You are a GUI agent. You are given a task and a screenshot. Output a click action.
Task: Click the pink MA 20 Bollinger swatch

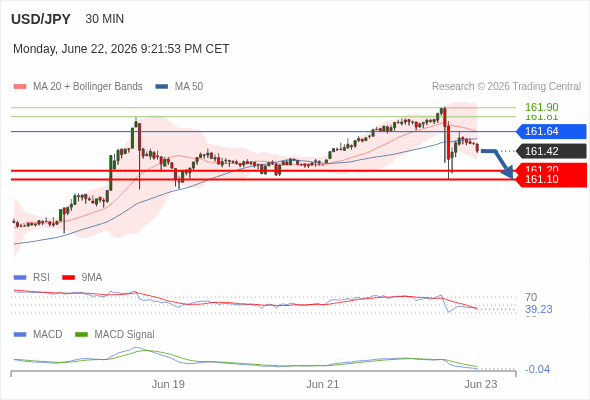(20, 87)
